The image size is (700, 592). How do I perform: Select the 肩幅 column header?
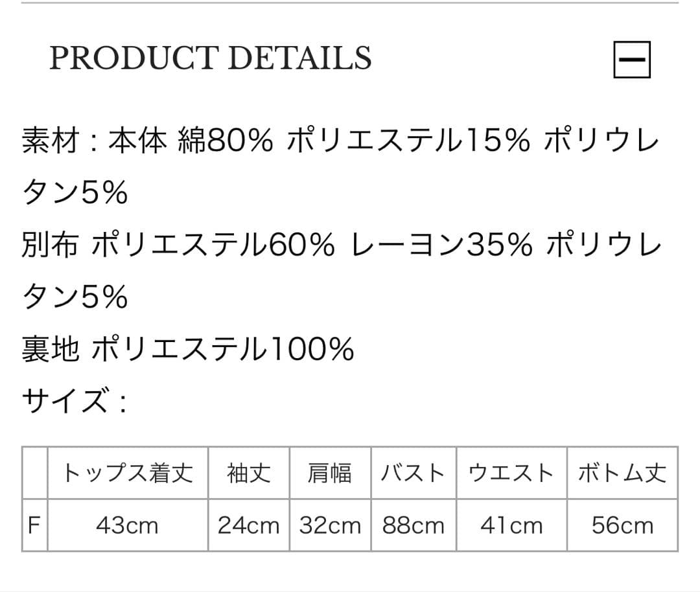pos(331,473)
